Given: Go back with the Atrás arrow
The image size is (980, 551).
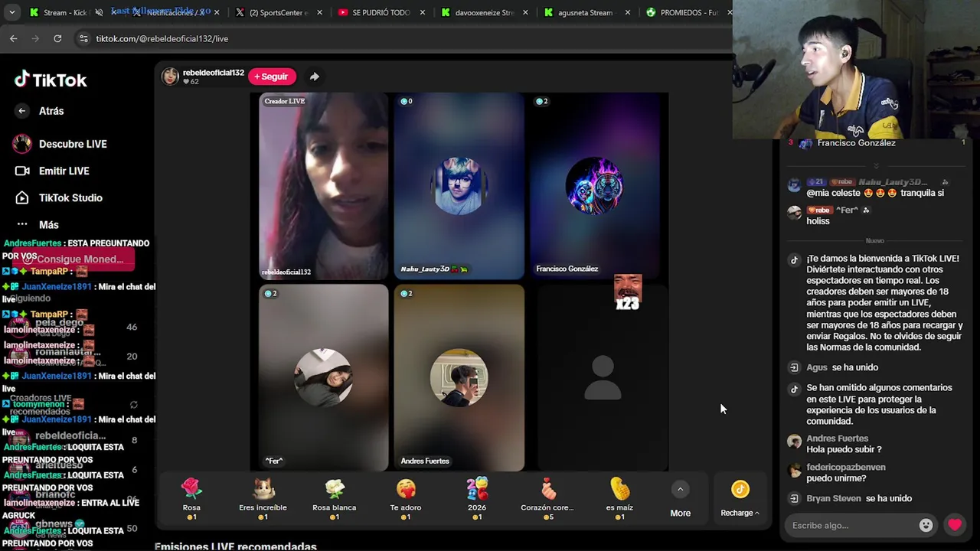Looking at the screenshot, I should pyautogui.click(x=21, y=111).
